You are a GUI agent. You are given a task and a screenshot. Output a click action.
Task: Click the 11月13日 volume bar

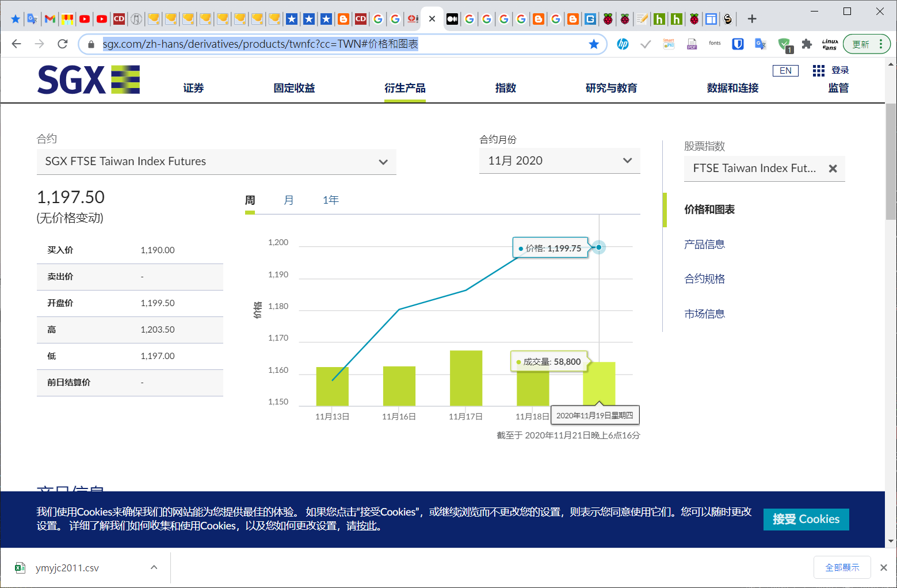[x=333, y=387]
